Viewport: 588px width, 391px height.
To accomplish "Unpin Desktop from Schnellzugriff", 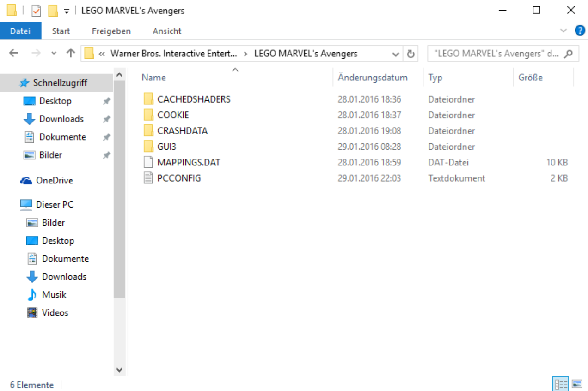I will [x=106, y=101].
